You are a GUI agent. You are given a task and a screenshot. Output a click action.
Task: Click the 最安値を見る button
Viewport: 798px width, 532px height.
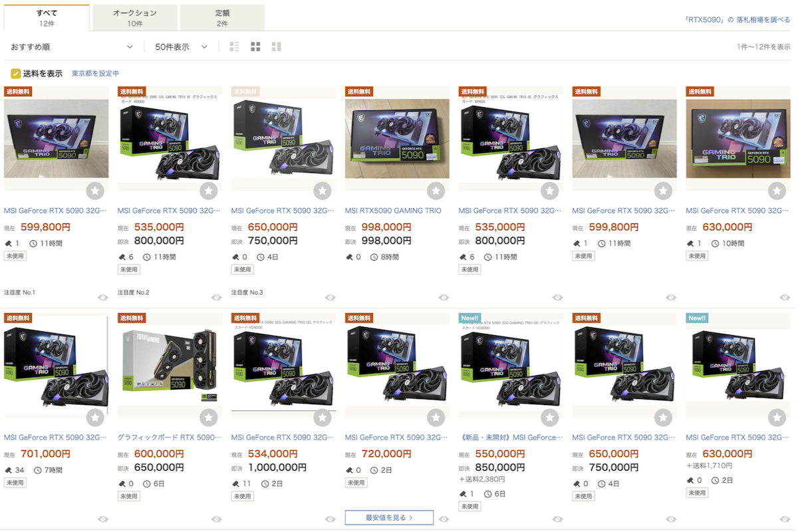[389, 517]
